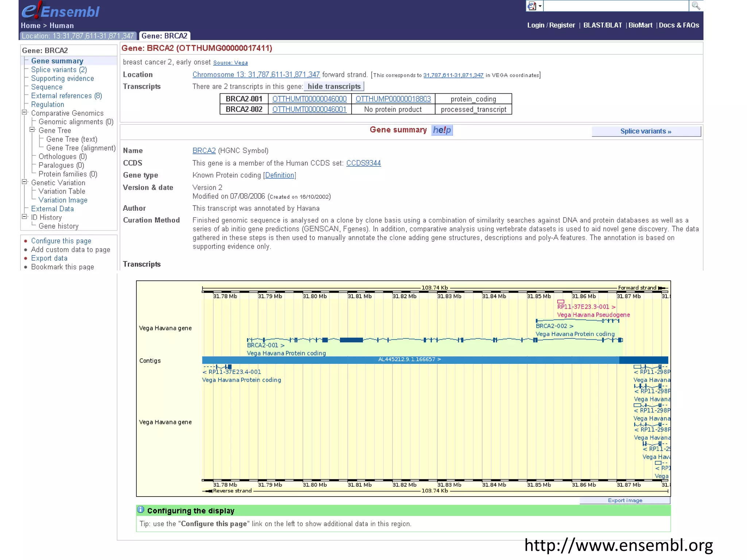Click the info icon by Configuring the display
Image resolution: width=747 pixels, height=560 pixels.
click(141, 510)
